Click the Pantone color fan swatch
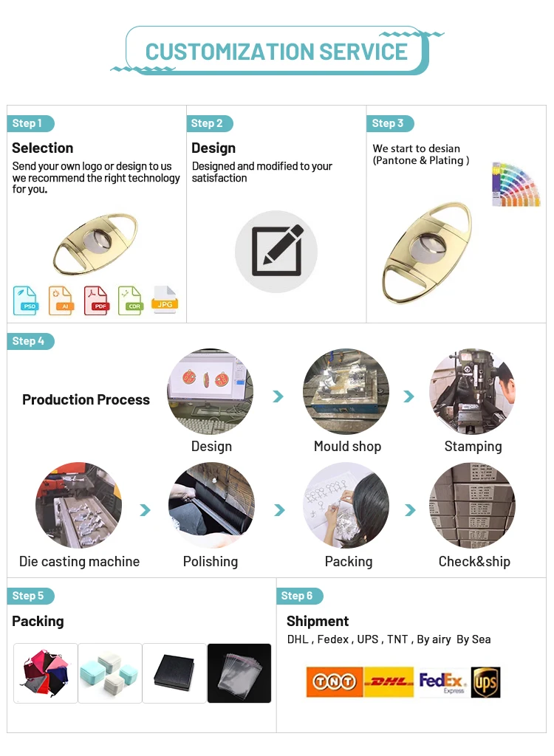This screenshot has width=554, height=756. click(x=516, y=185)
